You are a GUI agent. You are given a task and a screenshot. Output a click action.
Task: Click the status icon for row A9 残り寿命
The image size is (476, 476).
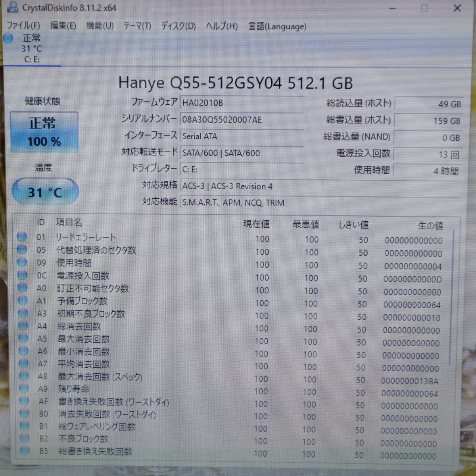click(x=24, y=388)
